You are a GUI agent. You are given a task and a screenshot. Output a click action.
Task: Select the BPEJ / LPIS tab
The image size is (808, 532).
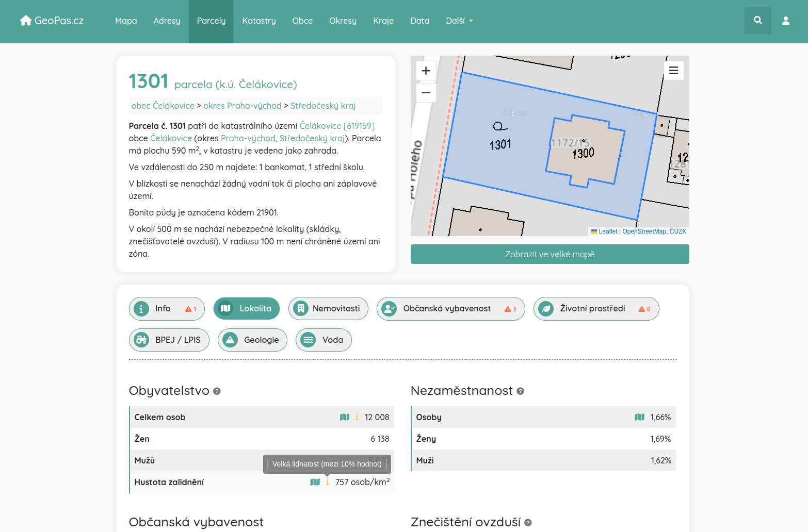(x=169, y=340)
